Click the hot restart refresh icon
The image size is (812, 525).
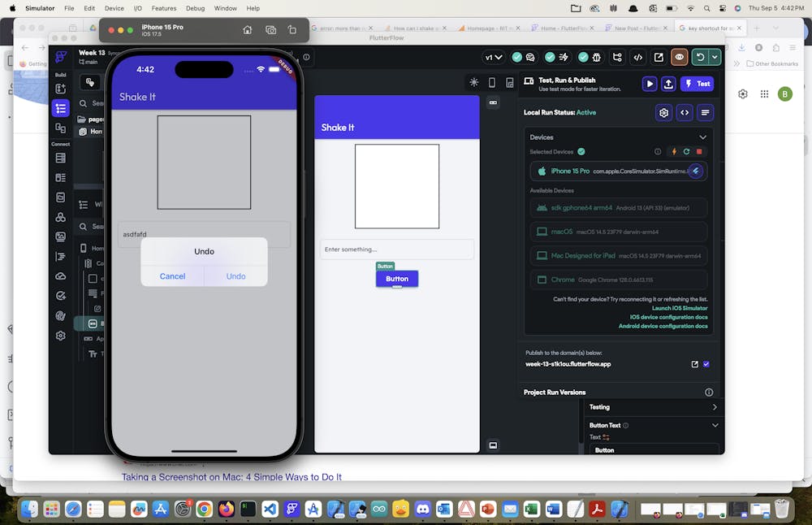[x=686, y=152]
